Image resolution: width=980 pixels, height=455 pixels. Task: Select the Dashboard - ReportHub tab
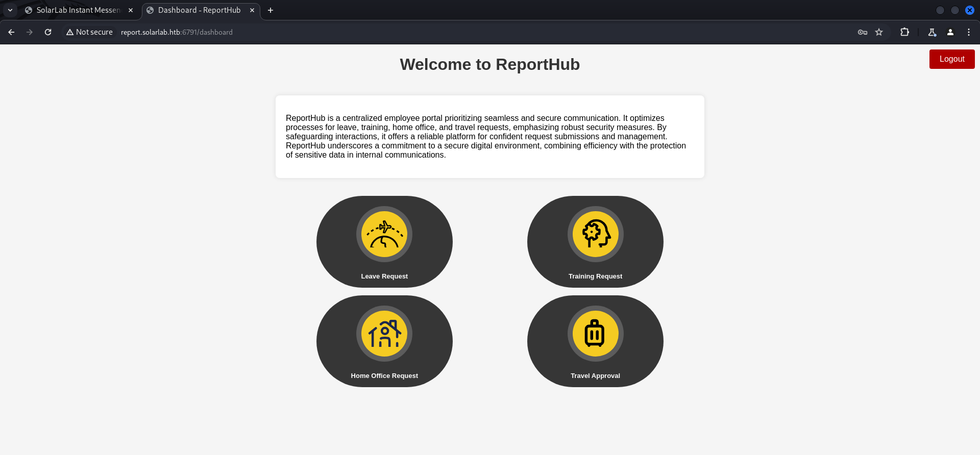click(x=199, y=10)
